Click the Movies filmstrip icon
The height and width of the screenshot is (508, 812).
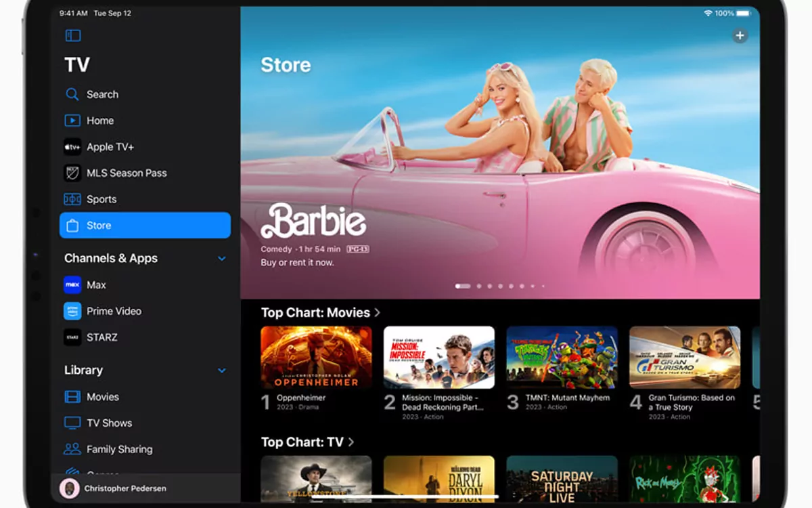pyautogui.click(x=72, y=397)
